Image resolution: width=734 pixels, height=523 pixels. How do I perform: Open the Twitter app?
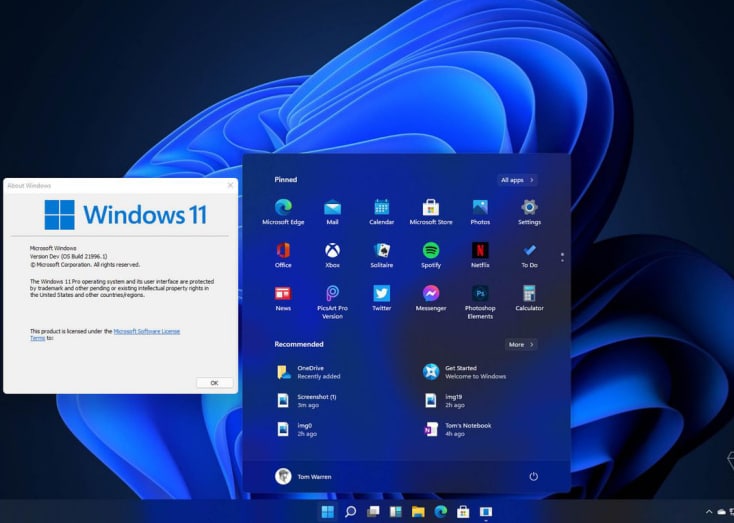click(382, 298)
